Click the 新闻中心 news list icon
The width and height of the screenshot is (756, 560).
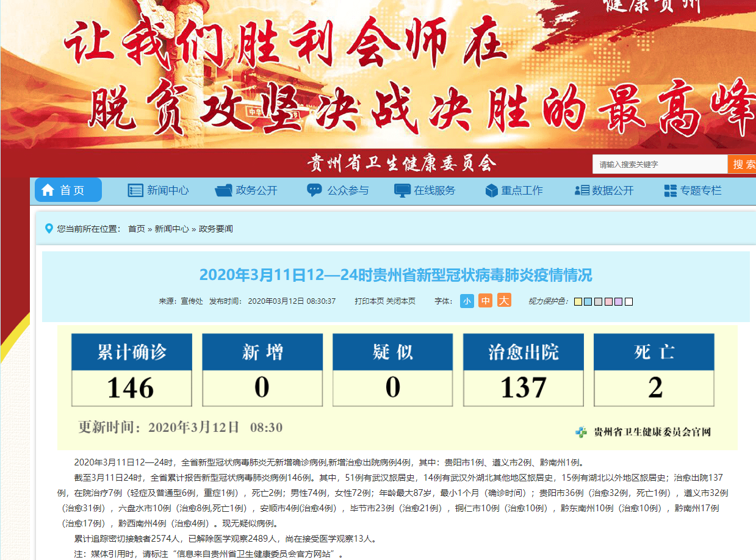tap(135, 190)
